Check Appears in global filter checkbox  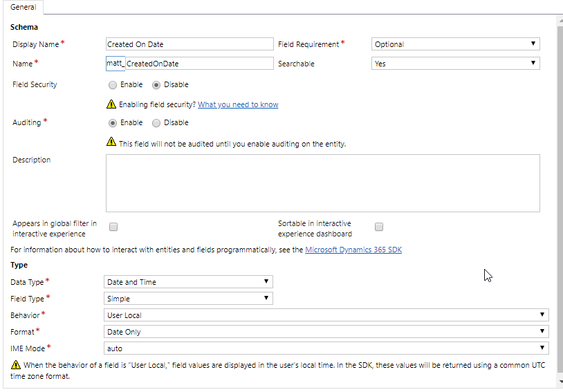click(x=113, y=227)
